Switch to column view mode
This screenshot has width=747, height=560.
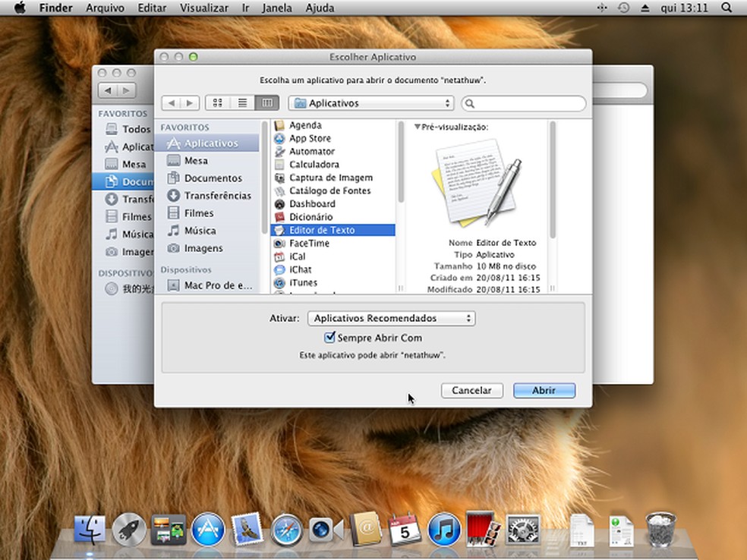tap(266, 103)
